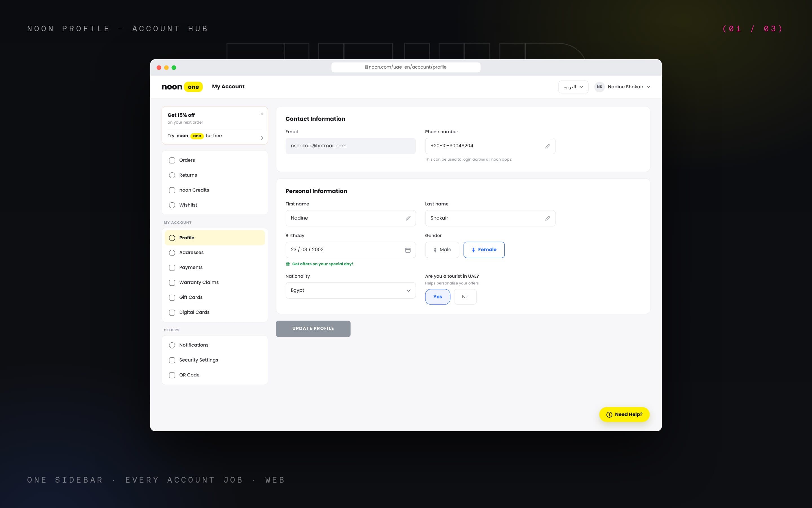The height and width of the screenshot is (508, 812).
Task: Click the Contact Information heading
Action: tap(315, 119)
